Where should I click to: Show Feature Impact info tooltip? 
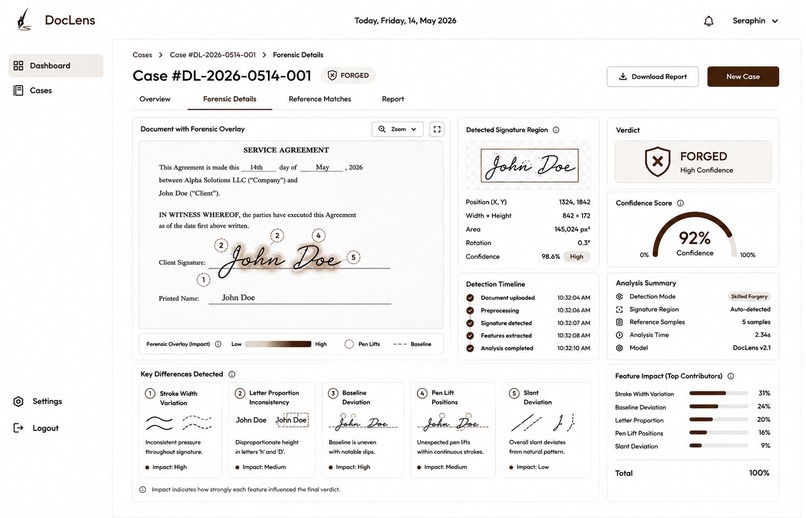tap(731, 376)
